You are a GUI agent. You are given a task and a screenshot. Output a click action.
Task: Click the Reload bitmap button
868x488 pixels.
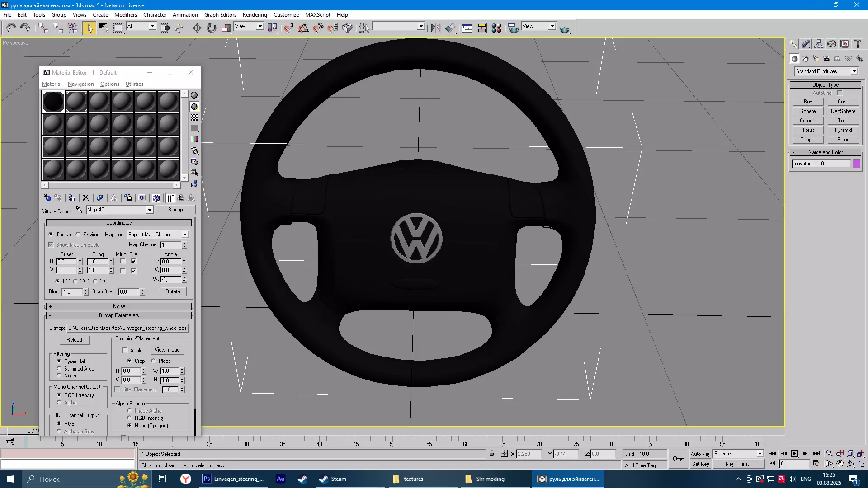tap(74, 340)
